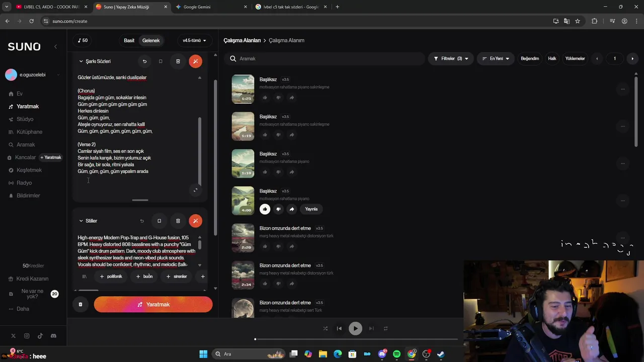Open more options for 1:25 Başlıksız track
The height and width of the screenshot is (362, 644).
(622, 89)
